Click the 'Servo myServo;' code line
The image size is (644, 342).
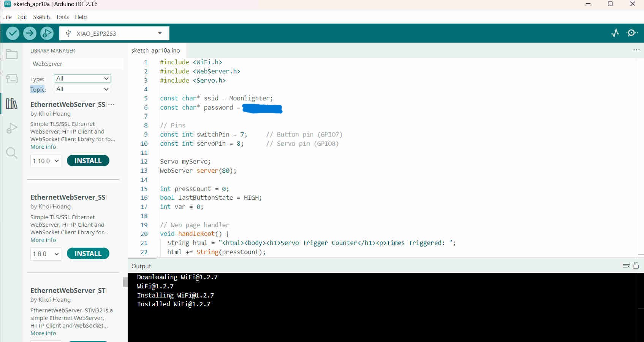pyautogui.click(x=185, y=162)
